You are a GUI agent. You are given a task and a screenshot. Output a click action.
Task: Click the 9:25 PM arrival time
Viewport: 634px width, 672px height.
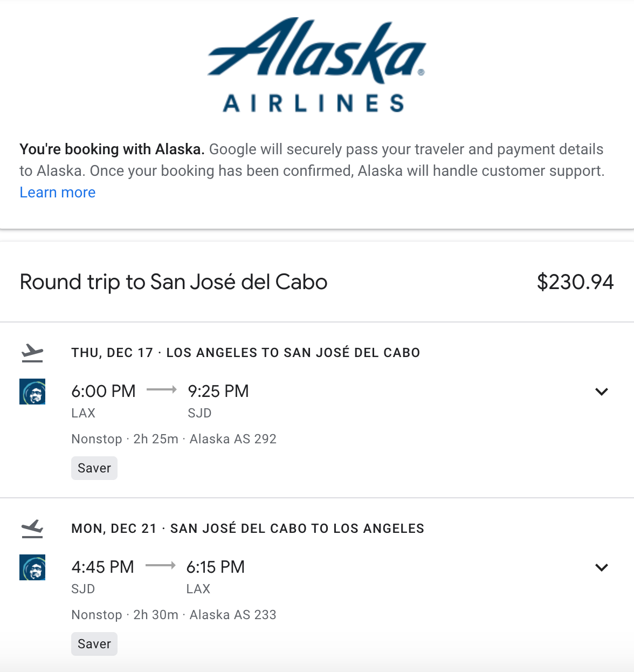pyautogui.click(x=218, y=391)
